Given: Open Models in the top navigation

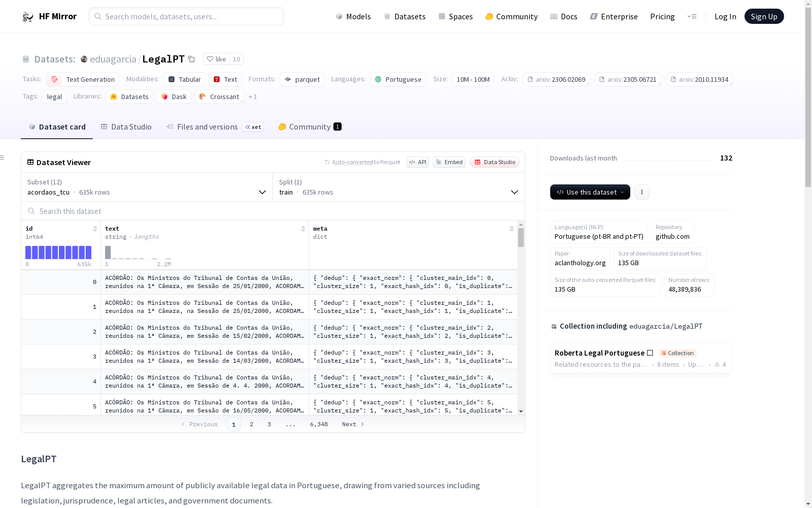Looking at the screenshot, I should [353, 17].
